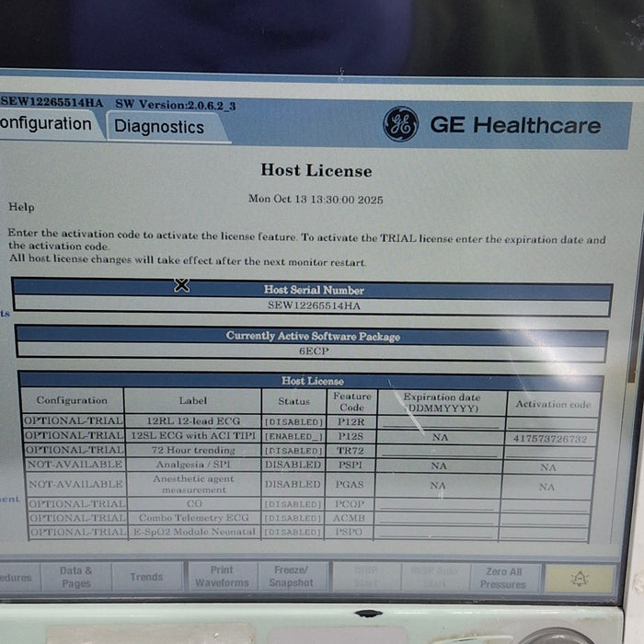Tap Print Waveforms button
Viewport: 644px width, 644px height.
pyautogui.click(x=223, y=576)
